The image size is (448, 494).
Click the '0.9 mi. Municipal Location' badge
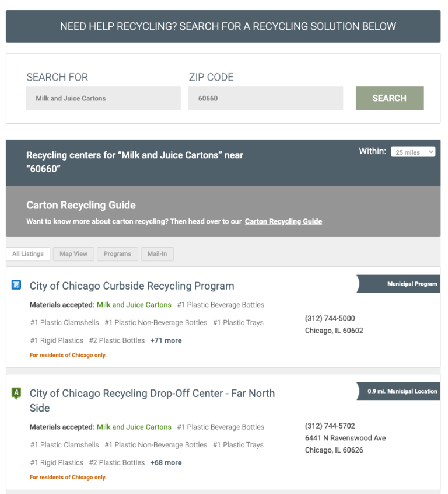401,391
